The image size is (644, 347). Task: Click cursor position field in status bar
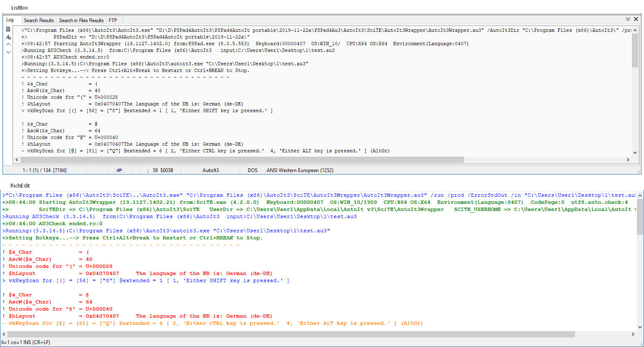point(44,170)
